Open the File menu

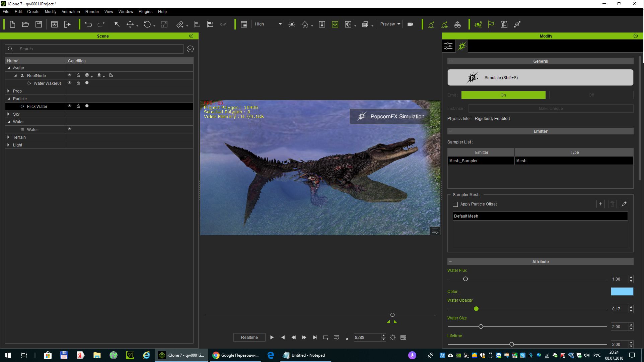click(x=6, y=11)
